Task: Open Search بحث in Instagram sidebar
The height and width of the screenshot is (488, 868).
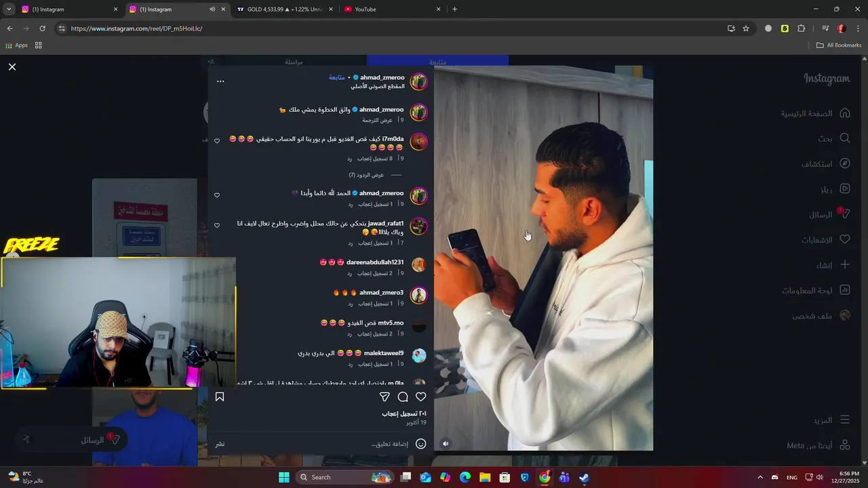Action: click(834, 138)
